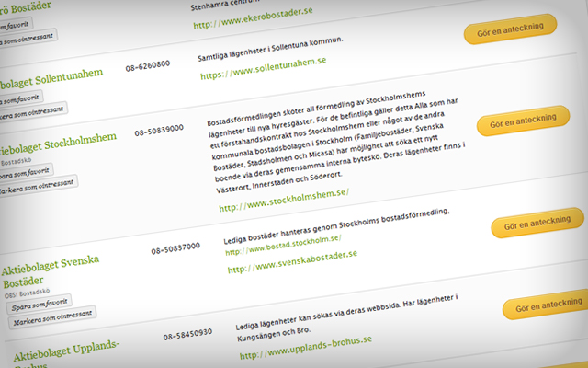
Task: Click 'Gör en anteckning' in the Svenska Bostäder row
Action: (x=537, y=223)
